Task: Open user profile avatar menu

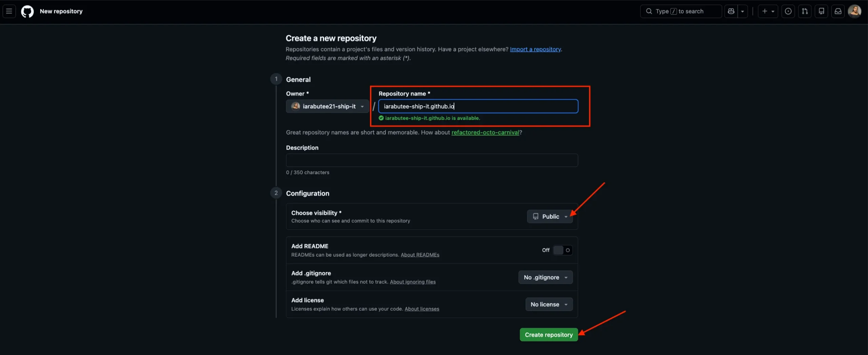Action: (x=854, y=11)
